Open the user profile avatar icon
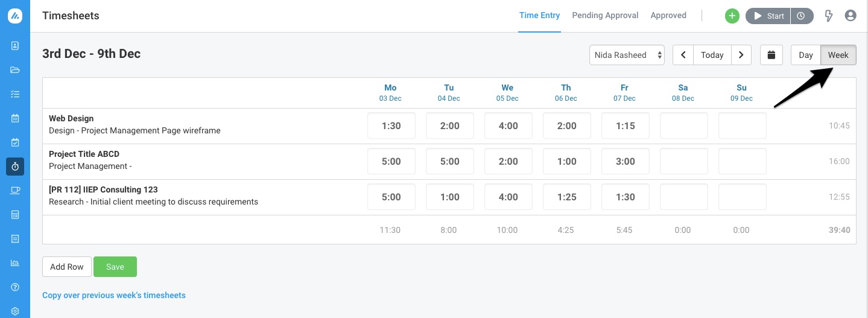The height and width of the screenshot is (318, 868). tap(851, 16)
